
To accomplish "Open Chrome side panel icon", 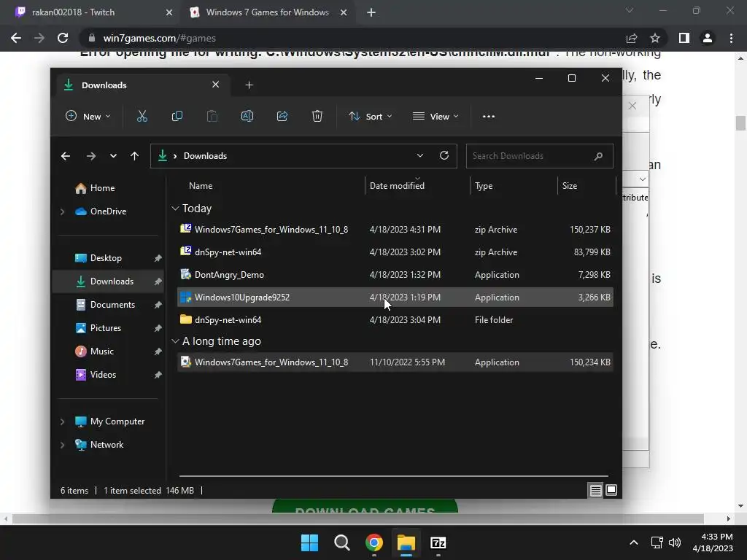I will pos(684,38).
